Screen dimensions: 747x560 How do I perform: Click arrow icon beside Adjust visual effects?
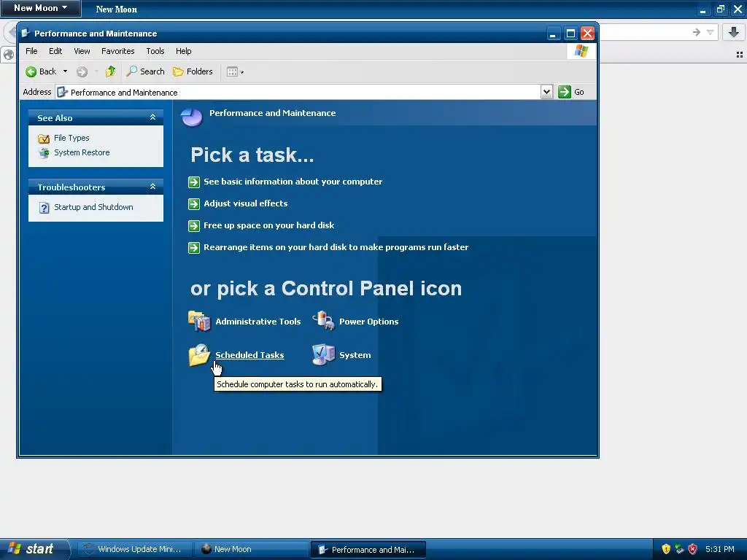194,204
